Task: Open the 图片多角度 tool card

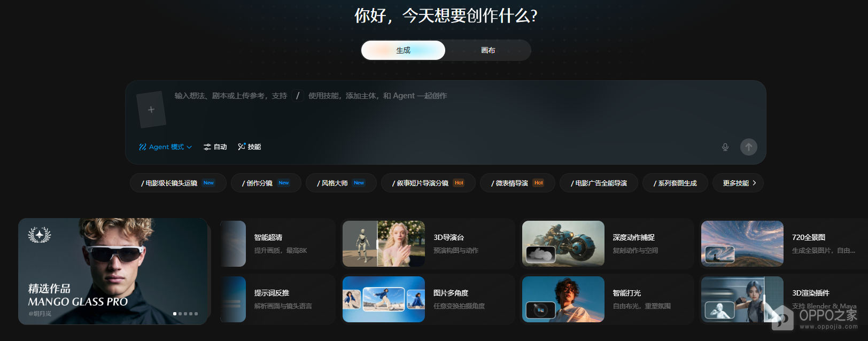Action: tap(428, 299)
